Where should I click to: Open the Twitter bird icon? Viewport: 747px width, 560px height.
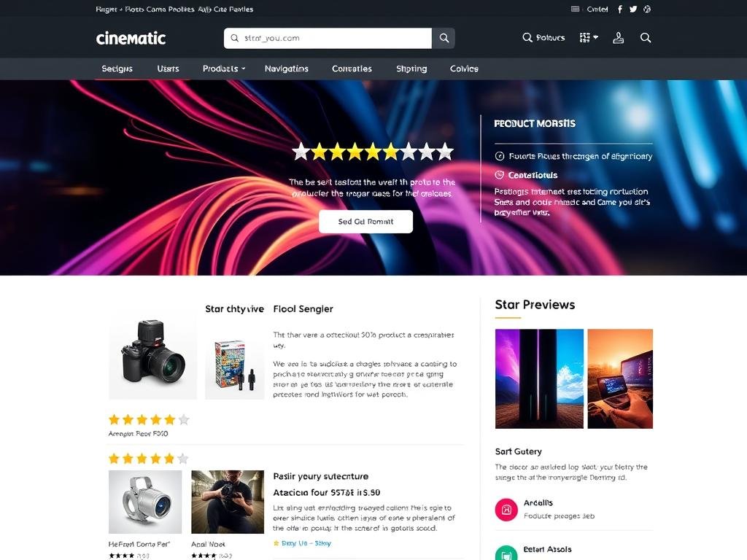click(x=633, y=9)
